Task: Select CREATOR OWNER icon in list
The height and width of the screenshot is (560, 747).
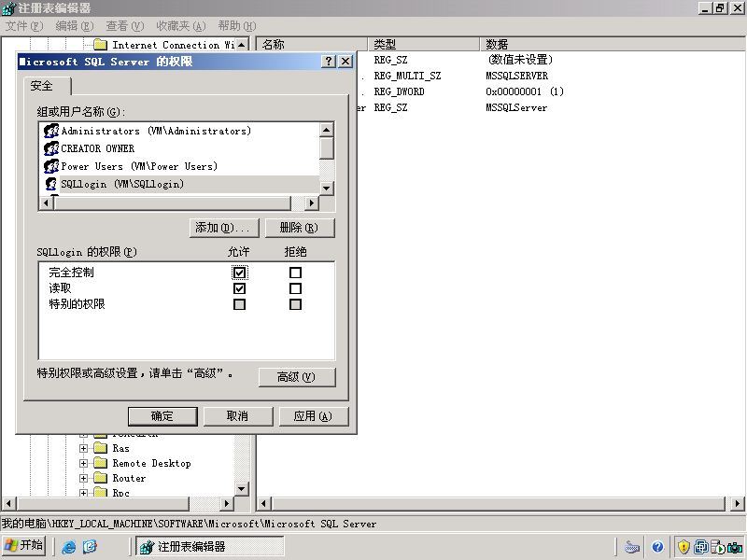Action: pos(51,148)
